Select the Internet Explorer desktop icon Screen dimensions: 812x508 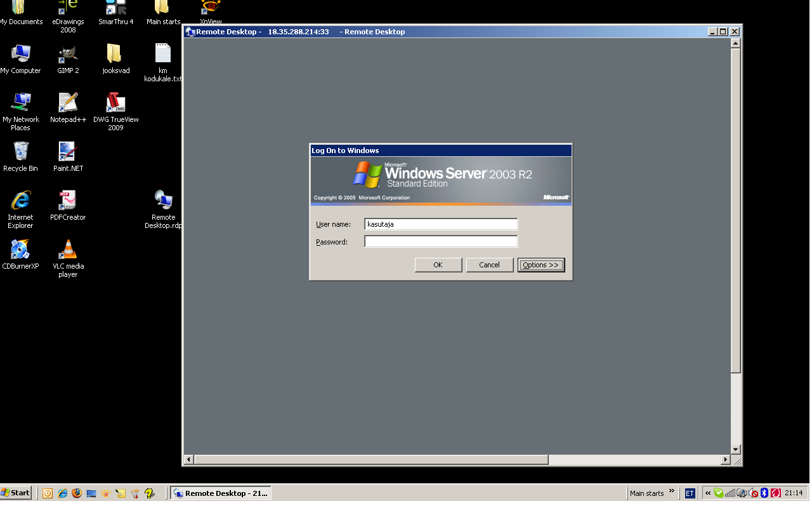click(21, 210)
